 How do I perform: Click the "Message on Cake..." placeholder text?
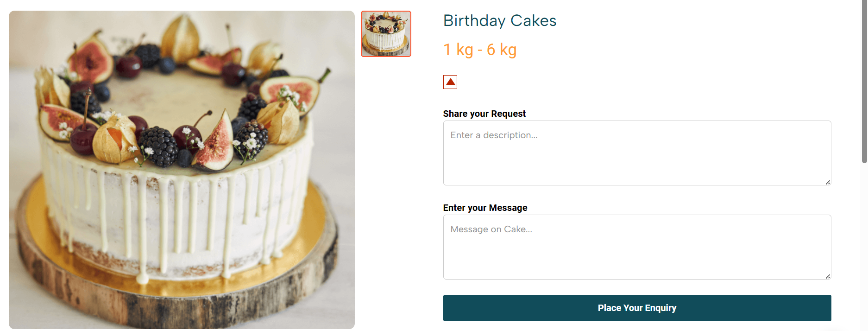491,229
